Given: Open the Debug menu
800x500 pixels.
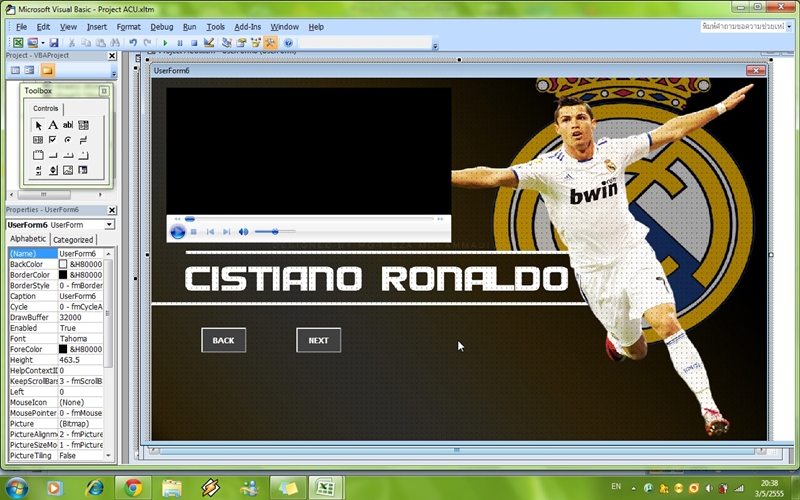Looking at the screenshot, I should [162, 27].
